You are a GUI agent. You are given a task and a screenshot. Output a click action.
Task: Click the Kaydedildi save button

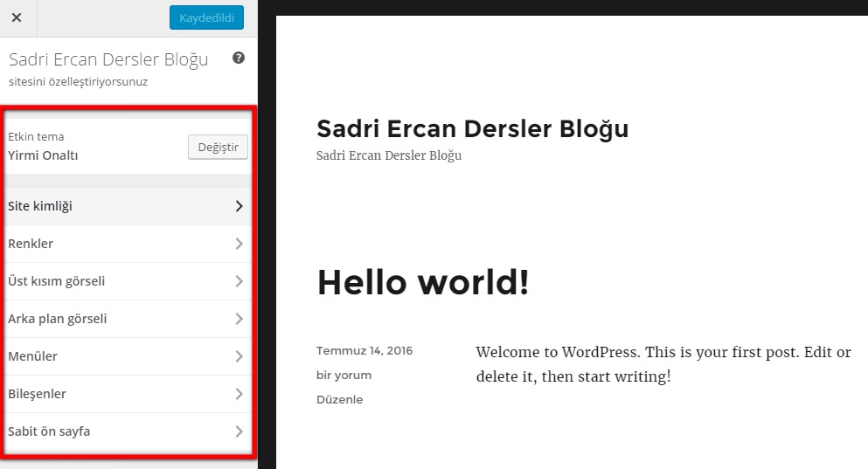[206, 17]
